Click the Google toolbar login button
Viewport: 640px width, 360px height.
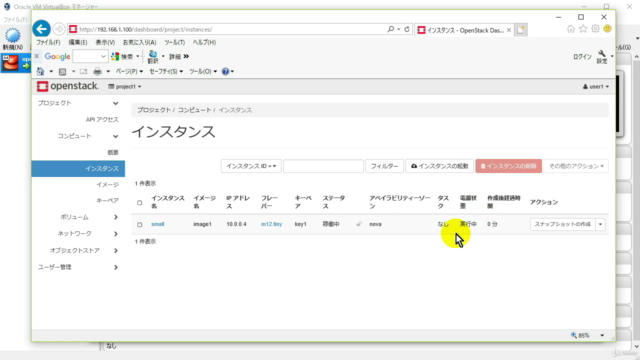(582, 57)
